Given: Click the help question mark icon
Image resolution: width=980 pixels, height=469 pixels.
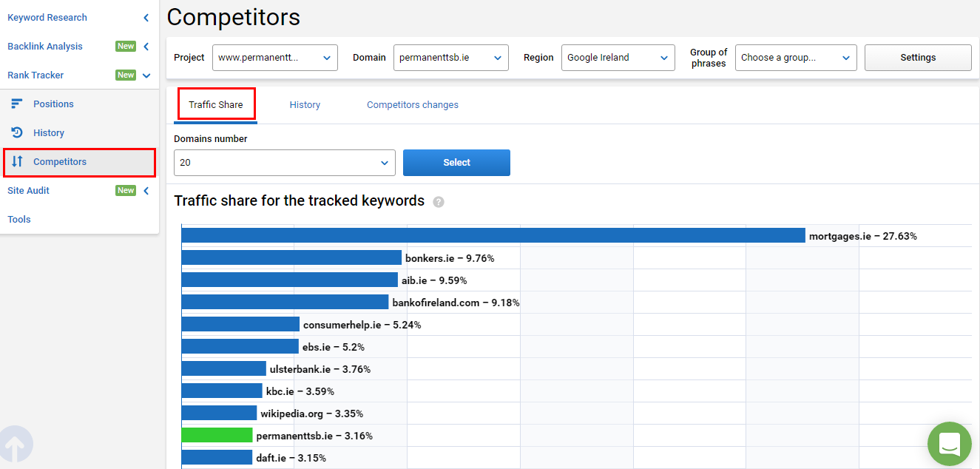Looking at the screenshot, I should [439, 201].
